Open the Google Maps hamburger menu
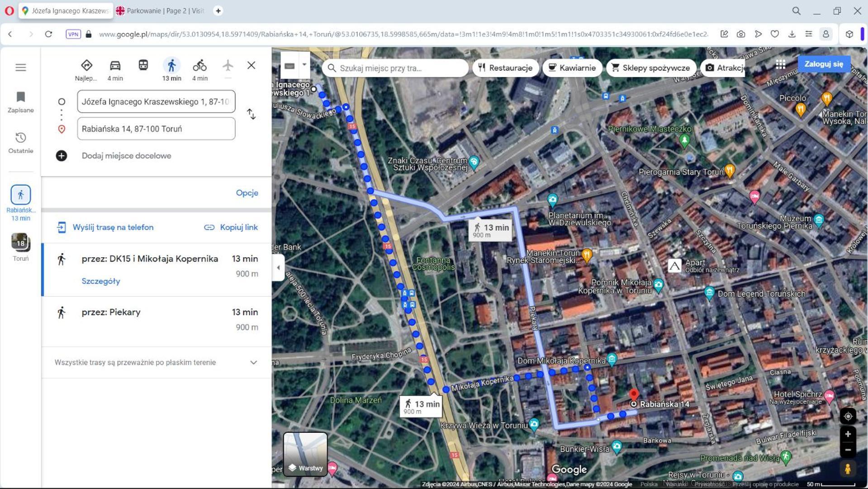868x489 pixels. point(21,67)
